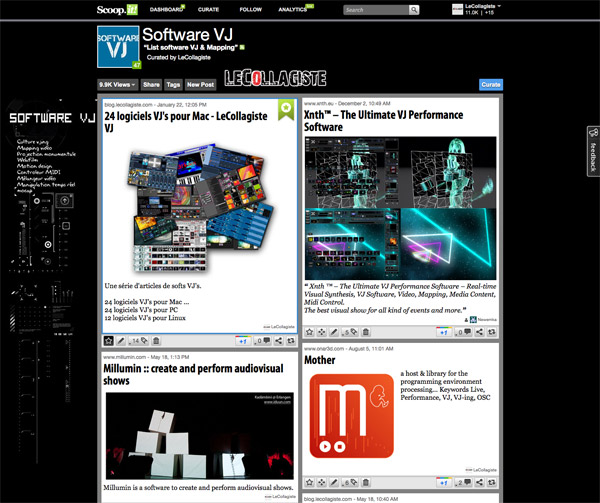Click the blog.lecollagiste.com source on first post

(x=129, y=105)
